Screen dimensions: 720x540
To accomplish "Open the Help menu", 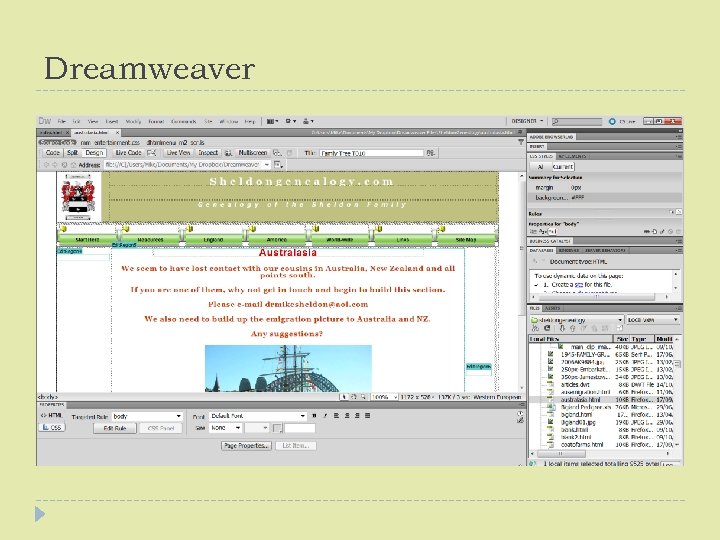I will point(249,121).
